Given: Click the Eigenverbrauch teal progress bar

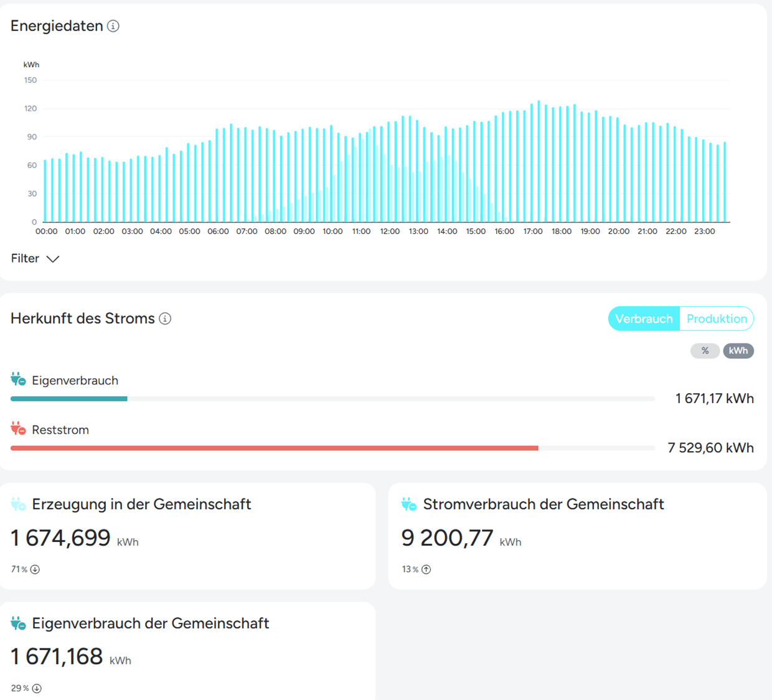Looking at the screenshot, I should [69, 399].
